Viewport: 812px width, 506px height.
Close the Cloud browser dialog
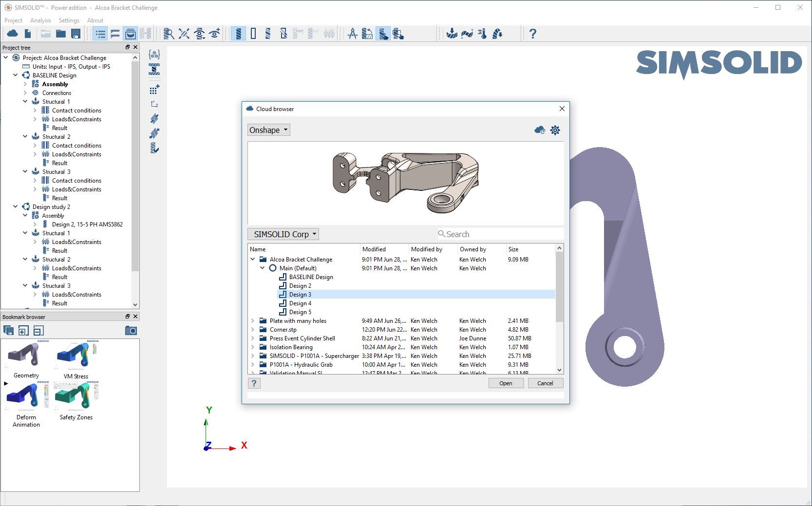[x=562, y=109]
